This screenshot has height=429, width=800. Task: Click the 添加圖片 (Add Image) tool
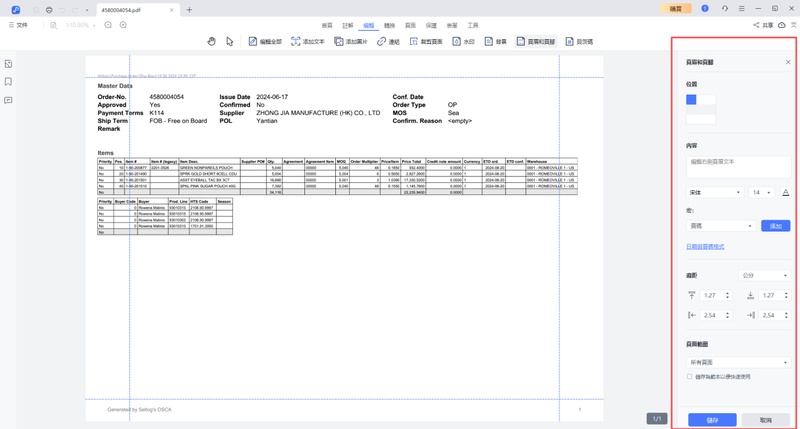click(351, 42)
